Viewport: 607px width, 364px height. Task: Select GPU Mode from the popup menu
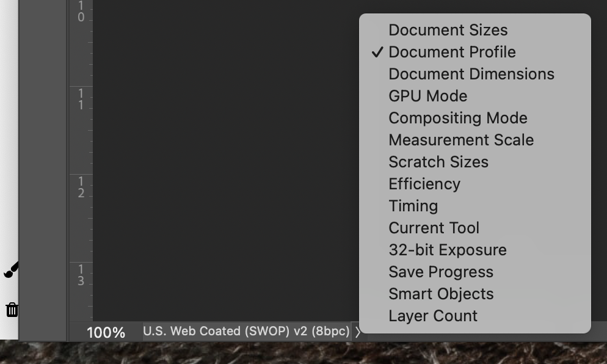pos(427,96)
